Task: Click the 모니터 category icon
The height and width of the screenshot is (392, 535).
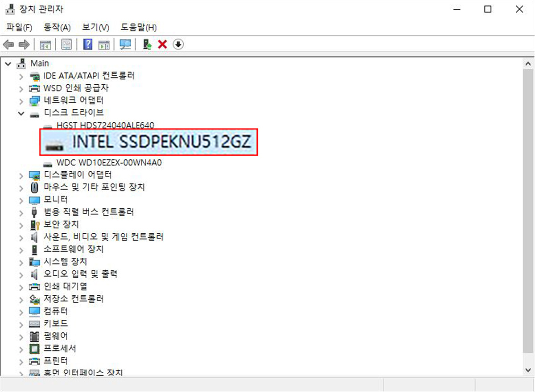Action: (x=34, y=199)
